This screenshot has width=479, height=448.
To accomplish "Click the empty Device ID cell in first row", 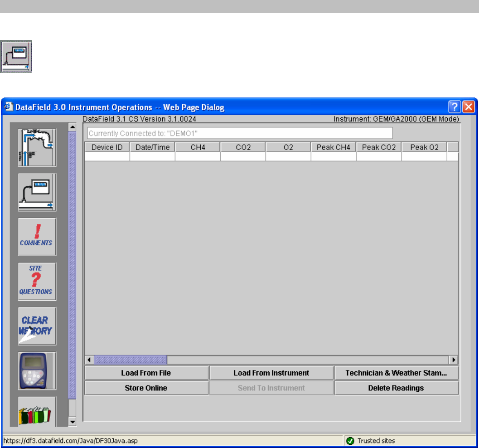I will (107, 156).
